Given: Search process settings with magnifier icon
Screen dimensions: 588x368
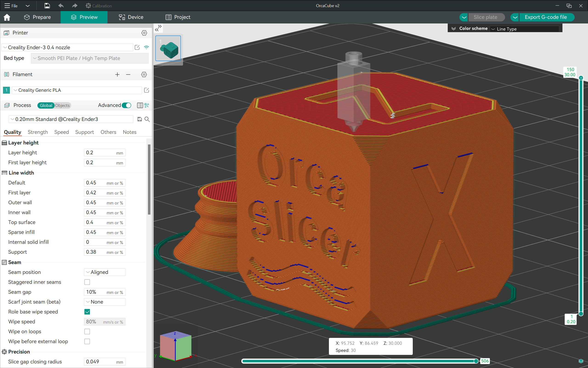Looking at the screenshot, I should (147, 119).
